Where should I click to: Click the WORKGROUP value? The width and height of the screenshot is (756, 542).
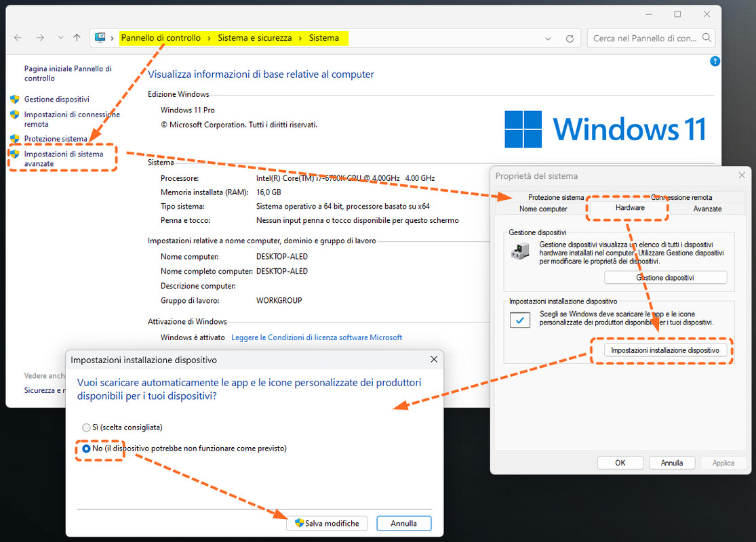click(x=279, y=301)
